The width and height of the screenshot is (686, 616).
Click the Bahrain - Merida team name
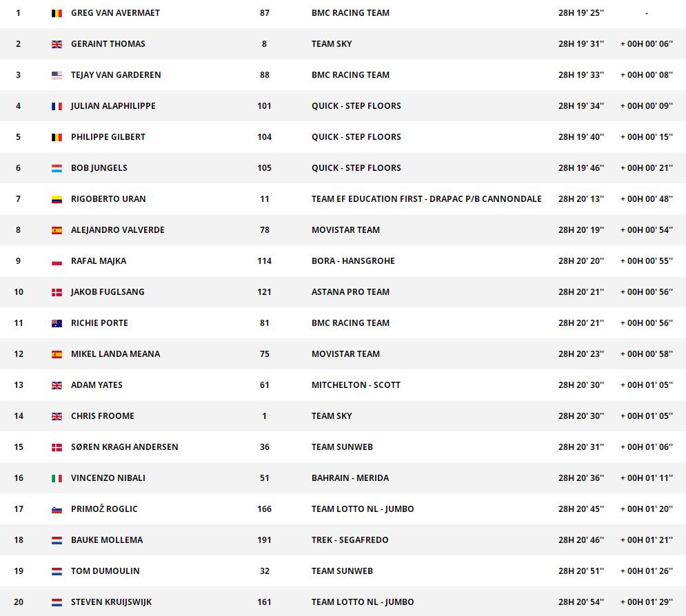coord(350,478)
